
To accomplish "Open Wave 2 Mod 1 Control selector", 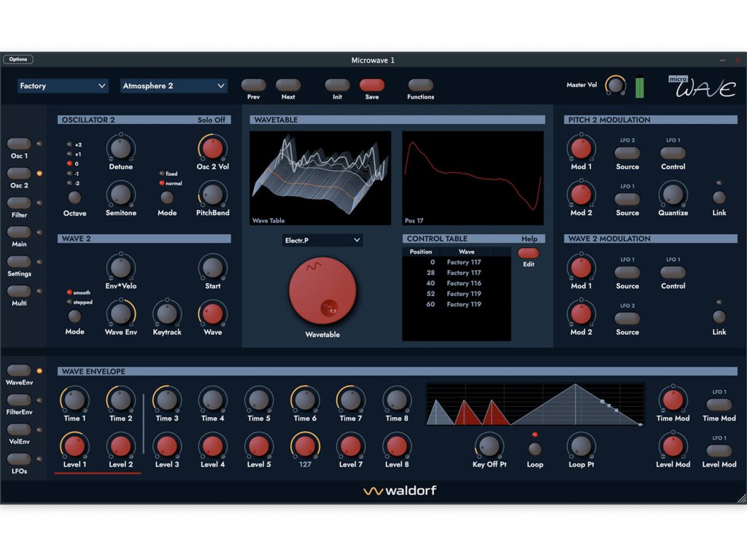I will [673, 272].
